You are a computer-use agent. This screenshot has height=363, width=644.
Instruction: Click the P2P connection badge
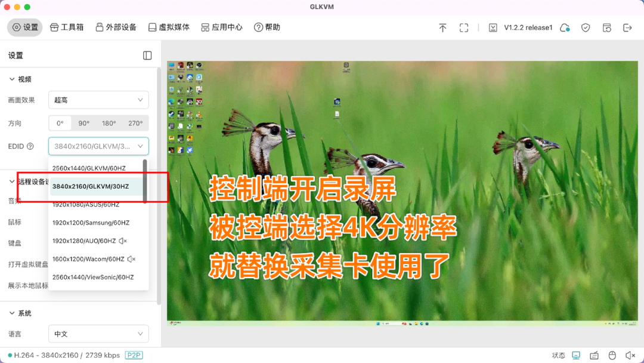coord(134,355)
